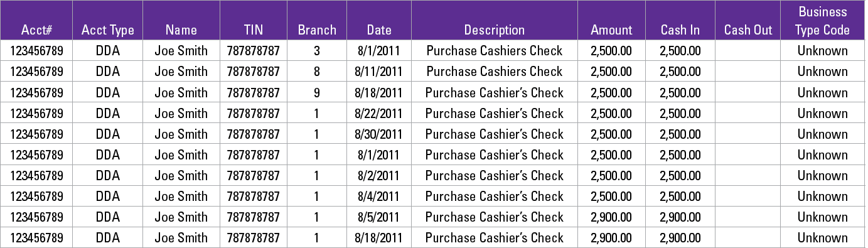The height and width of the screenshot is (248, 868).
Task: Click the TIN column header
Action: (x=253, y=30)
